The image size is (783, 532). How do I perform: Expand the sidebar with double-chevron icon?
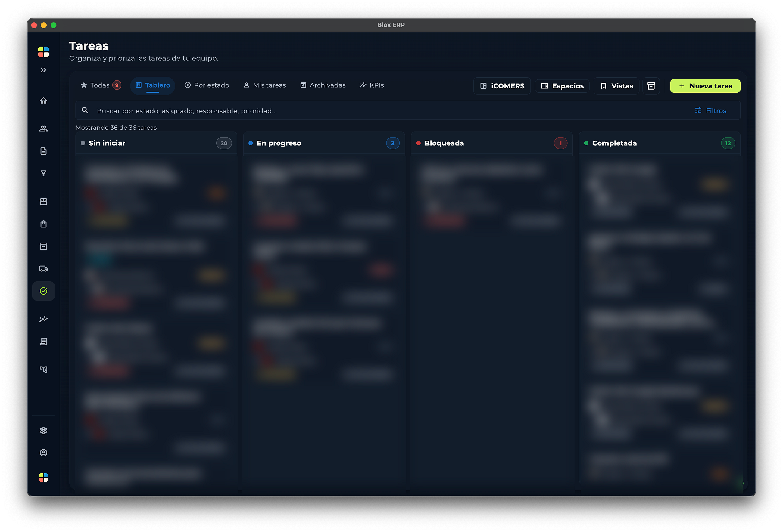pyautogui.click(x=43, y=70)
